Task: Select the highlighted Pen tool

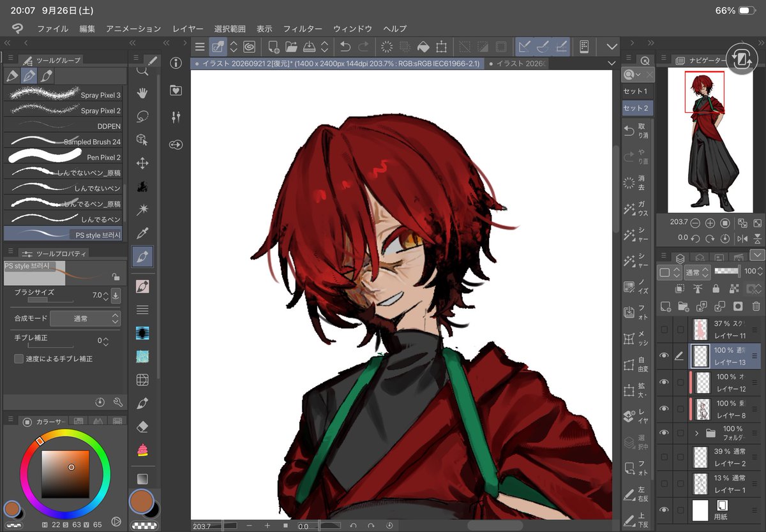Action: pos(142,258)
